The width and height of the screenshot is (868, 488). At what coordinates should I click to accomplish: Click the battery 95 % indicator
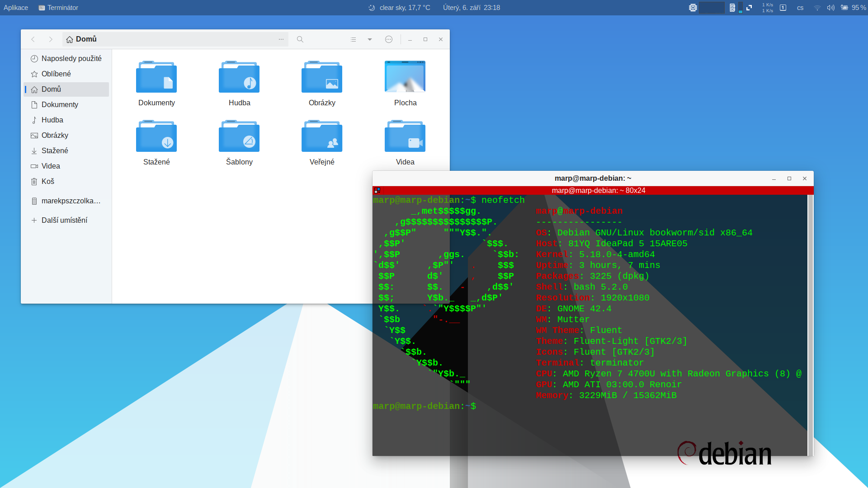(853, 8)
